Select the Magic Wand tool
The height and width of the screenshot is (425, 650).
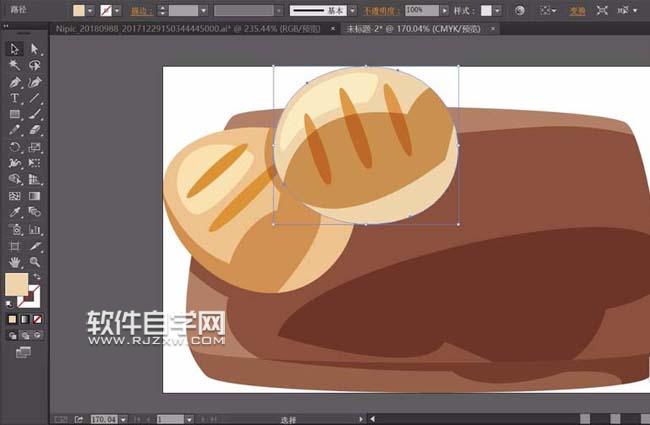(x=15, y=65)
